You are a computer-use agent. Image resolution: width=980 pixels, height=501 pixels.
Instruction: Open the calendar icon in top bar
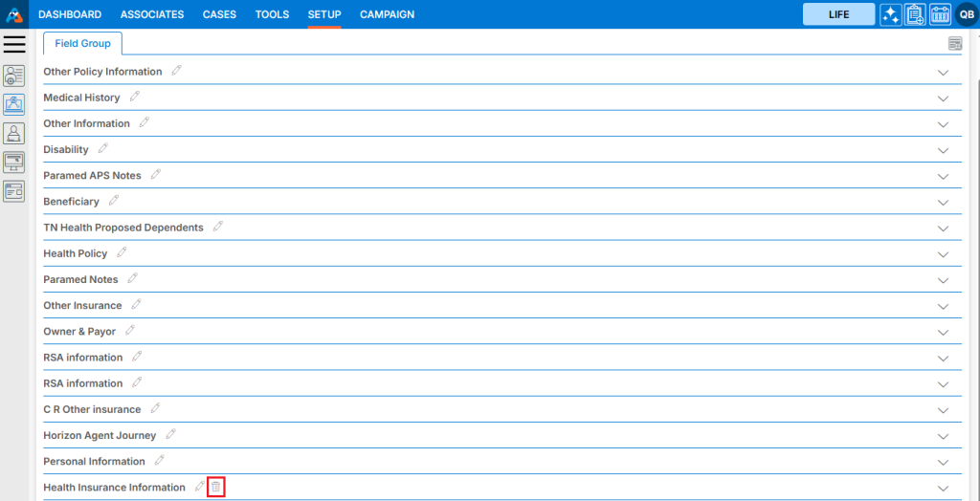pos(940,14)
